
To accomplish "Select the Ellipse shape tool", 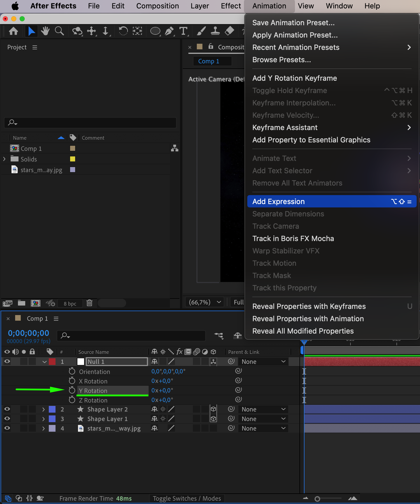I will (x=155, y=31).
